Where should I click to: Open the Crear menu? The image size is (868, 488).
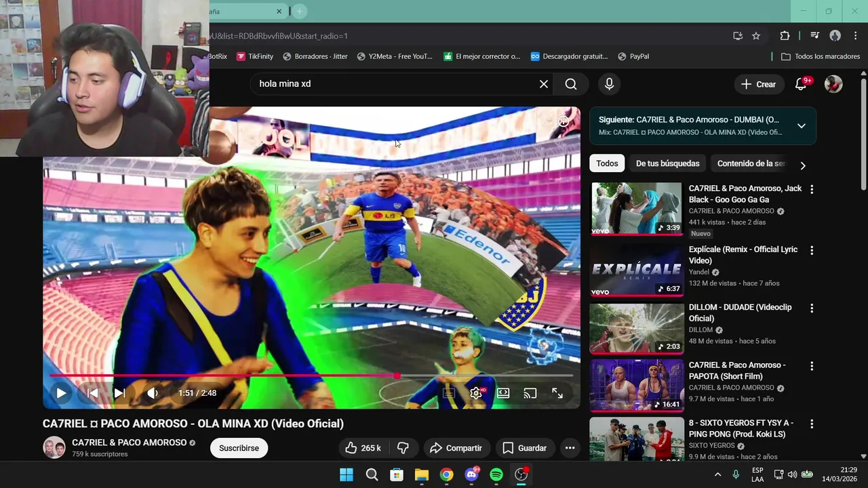[759, 84]
